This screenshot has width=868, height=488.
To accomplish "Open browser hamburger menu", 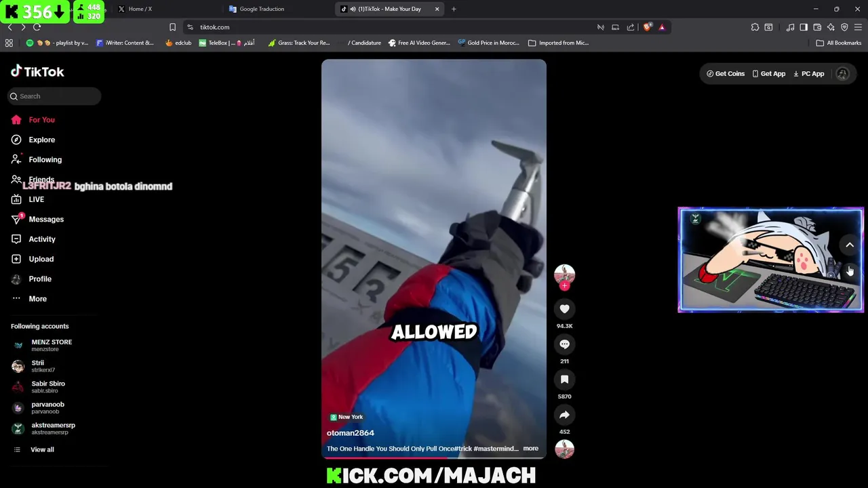I will point(859,27).
